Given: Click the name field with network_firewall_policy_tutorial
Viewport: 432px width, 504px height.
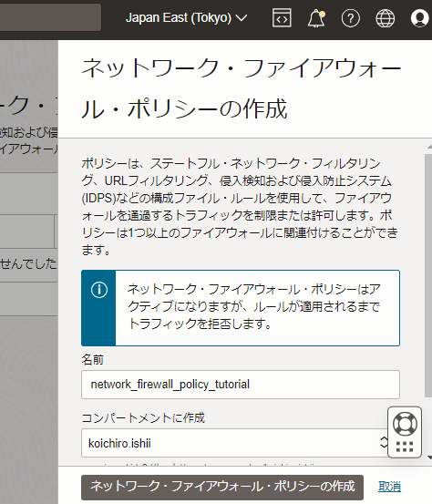Looking at the screenshot, I should [241, 385].
